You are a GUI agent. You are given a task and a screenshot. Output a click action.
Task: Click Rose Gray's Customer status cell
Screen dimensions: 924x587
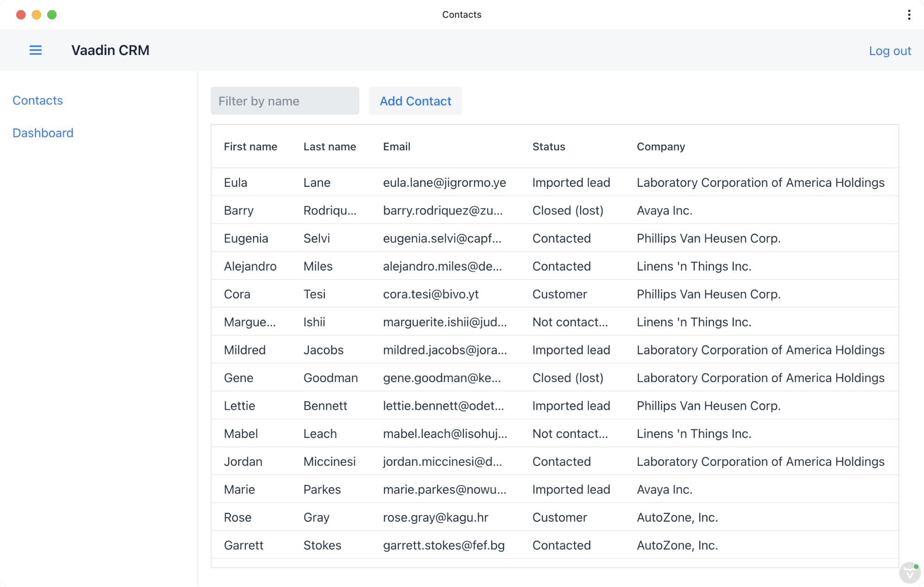[559, 517]
